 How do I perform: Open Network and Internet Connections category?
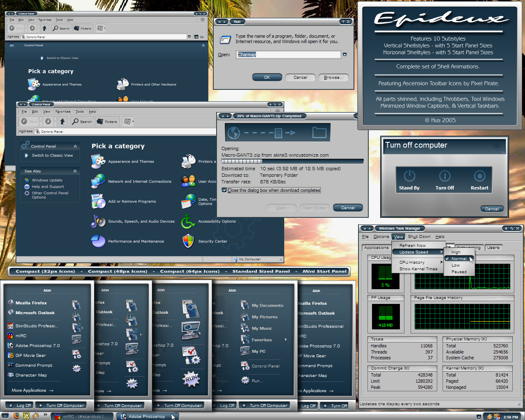pyautogui.click(x=132, y=181)
